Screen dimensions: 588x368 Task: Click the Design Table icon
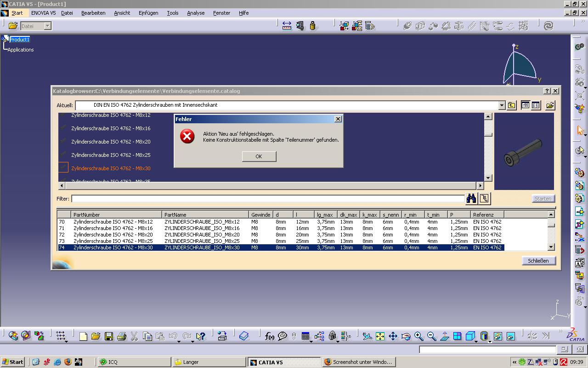[305, 336]
